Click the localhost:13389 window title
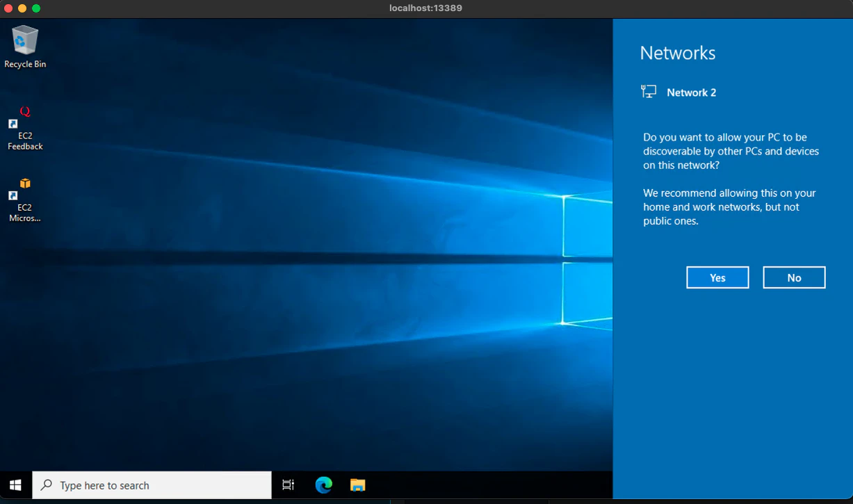 tap(426, 8)
